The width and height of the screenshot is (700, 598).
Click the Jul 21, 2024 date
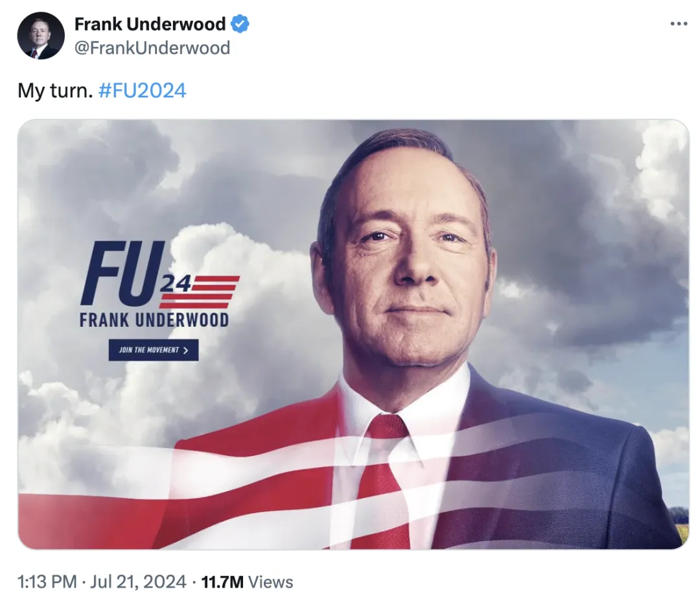[x=138, y=582]
